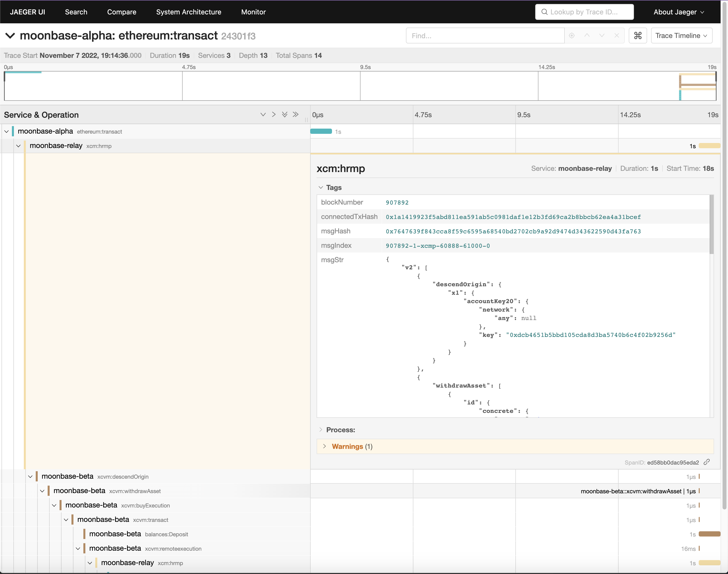
Task: Click the 9.5s timeline header tick
Action: [x=524, y=115]
